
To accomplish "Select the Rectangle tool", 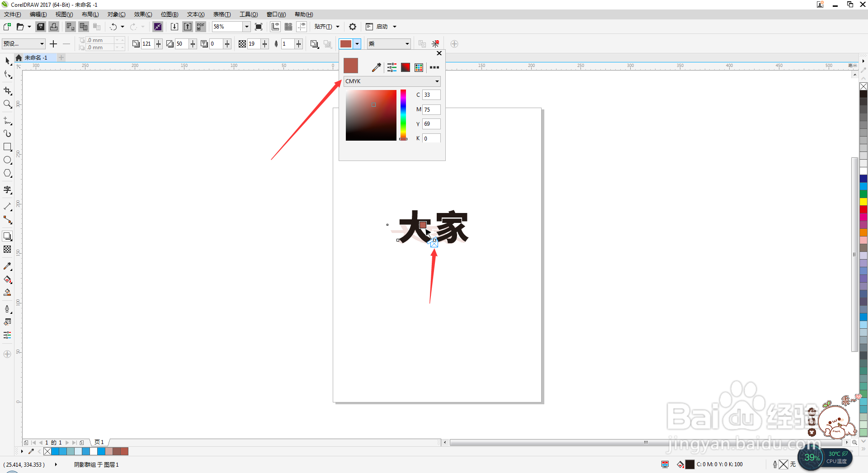I will click(x=7, y=147).
